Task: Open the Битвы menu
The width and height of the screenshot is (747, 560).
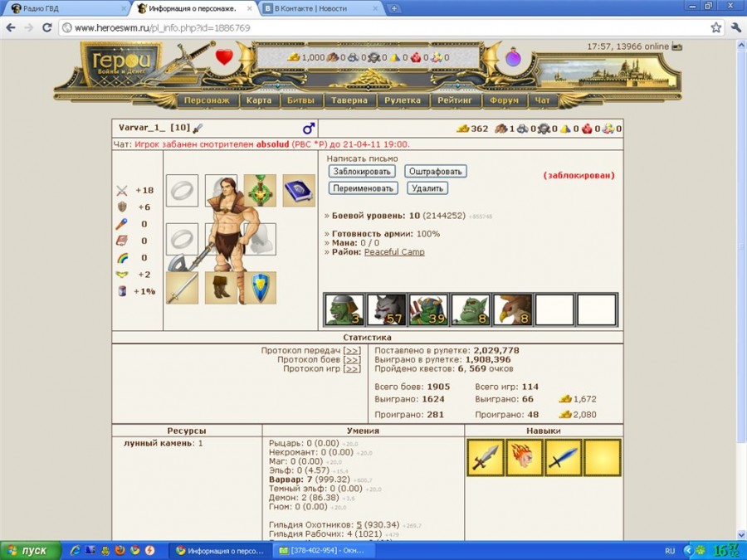Action: click(x=300, y=100)
